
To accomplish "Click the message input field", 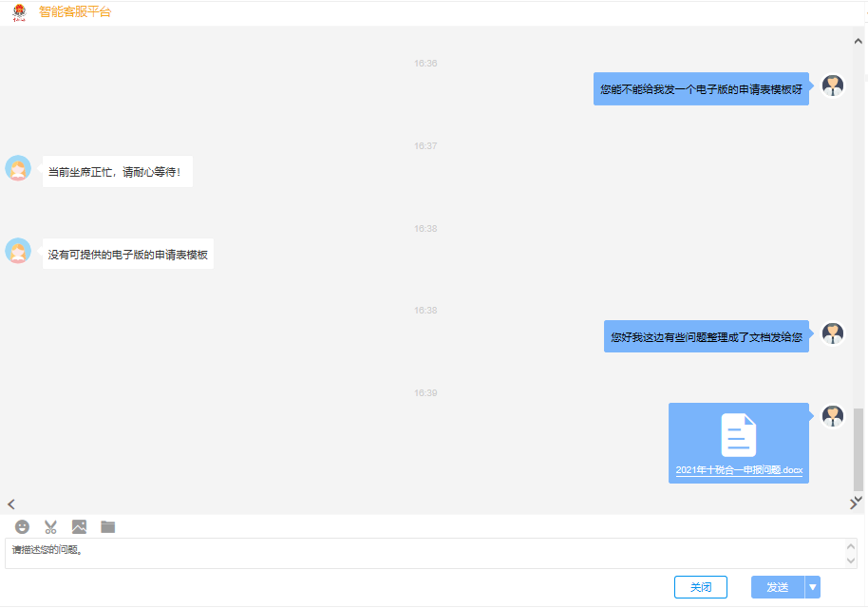I will [x=426, y=553].
